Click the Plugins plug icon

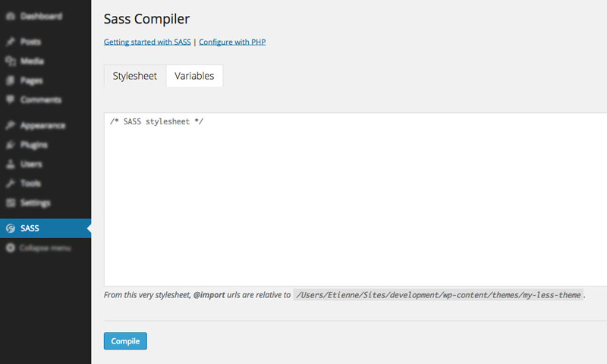click(x=11, y=145)
